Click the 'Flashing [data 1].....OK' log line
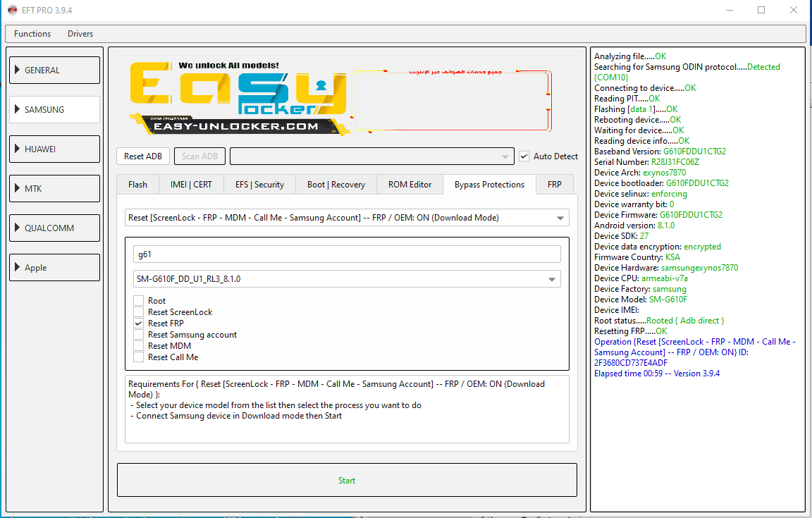812x518 pixels. coord(635,109)
